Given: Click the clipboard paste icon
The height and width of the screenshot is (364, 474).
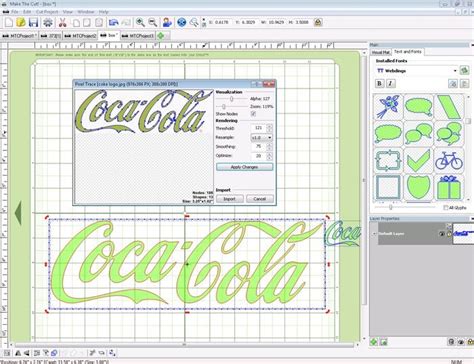Looking at the screenshot, I should click(x=99, y=23).
